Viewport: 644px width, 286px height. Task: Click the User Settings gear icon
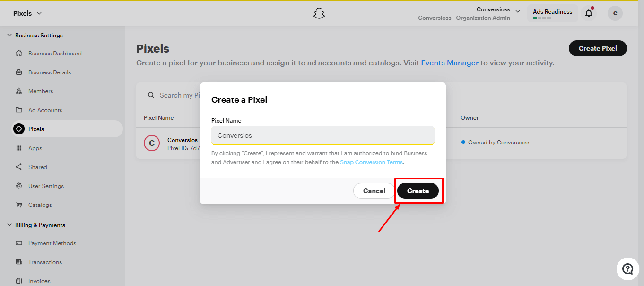pos(19,186)
